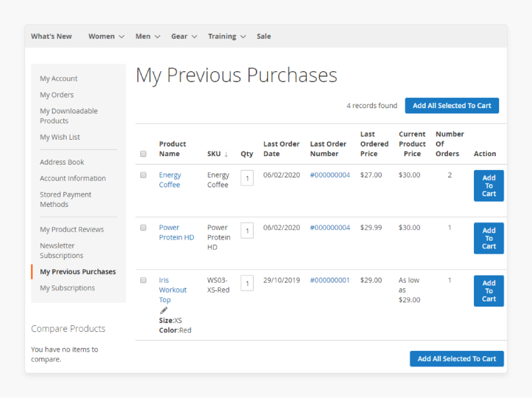Click the Number Of Orders column header
Image resolution: width=532 pixels, height=398 pixels.
click(x=450, y=144)
